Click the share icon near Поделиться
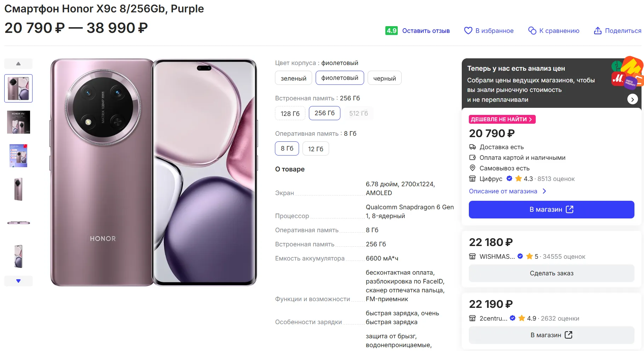 tap(598, 31)
